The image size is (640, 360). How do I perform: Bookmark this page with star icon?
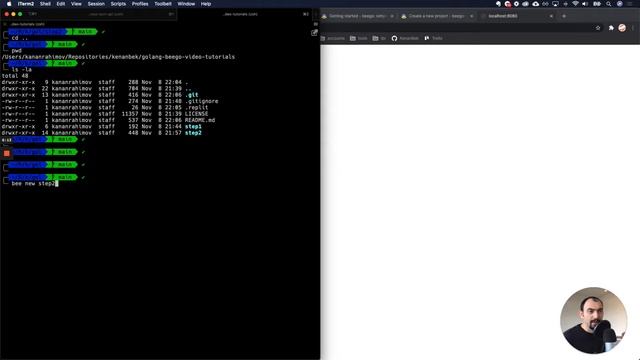pyautogui.click(x=598, y=28)
